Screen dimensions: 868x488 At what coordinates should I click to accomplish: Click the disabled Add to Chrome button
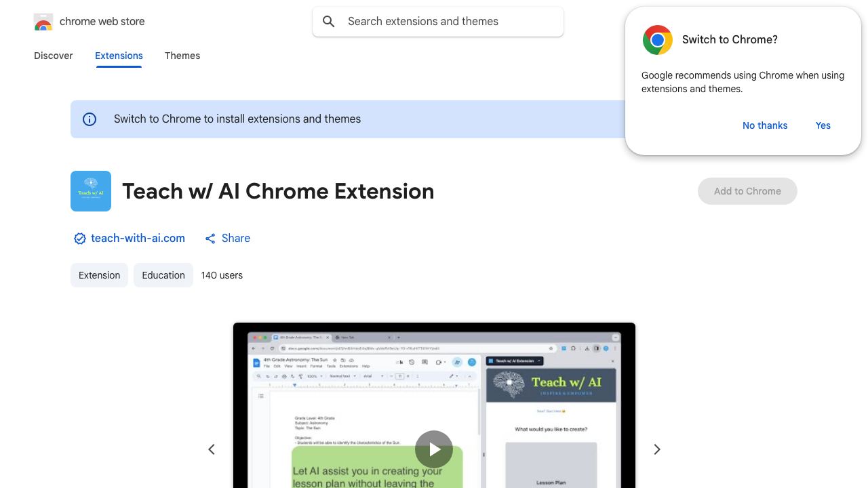point(747,191)
